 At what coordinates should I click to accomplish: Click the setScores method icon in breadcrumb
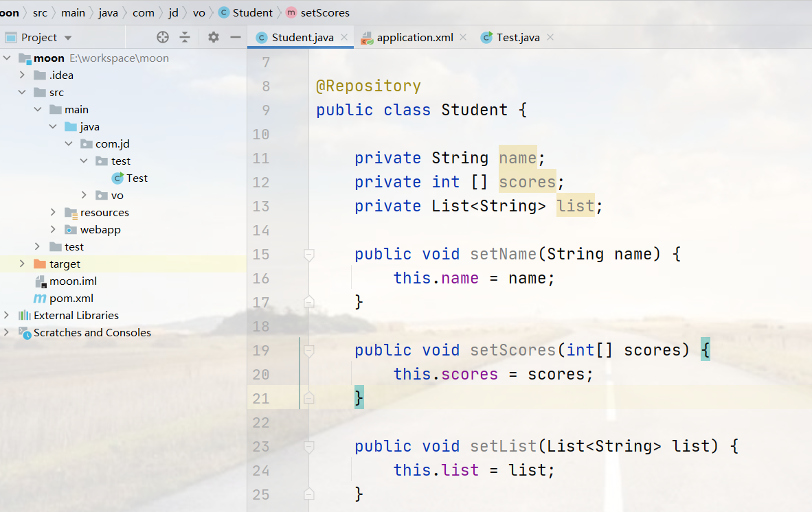pos(291,12)
